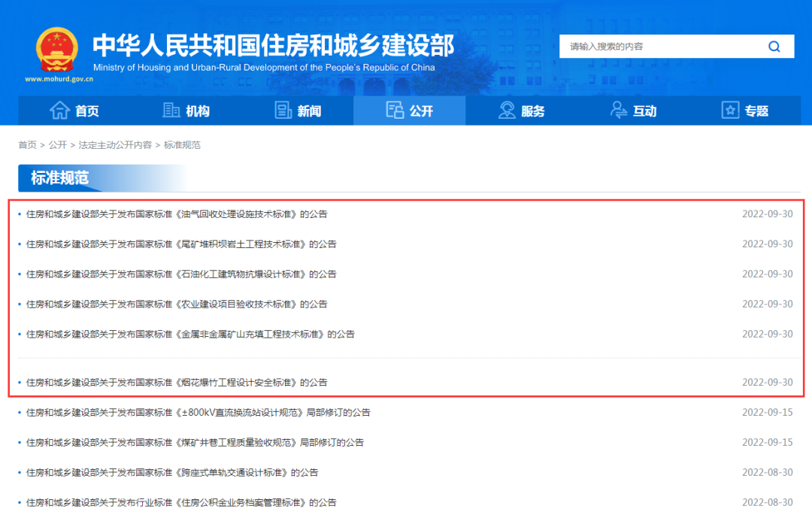Click the building icon beside 机构
The height and width of the screenshot is (524, 812).
[171, 111]
